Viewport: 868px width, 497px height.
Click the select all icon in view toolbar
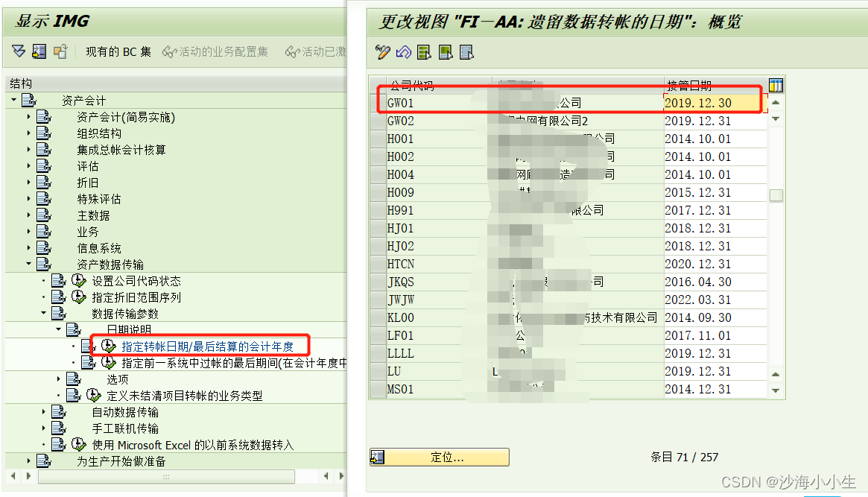pyautogui.click(x=424, y=52)
